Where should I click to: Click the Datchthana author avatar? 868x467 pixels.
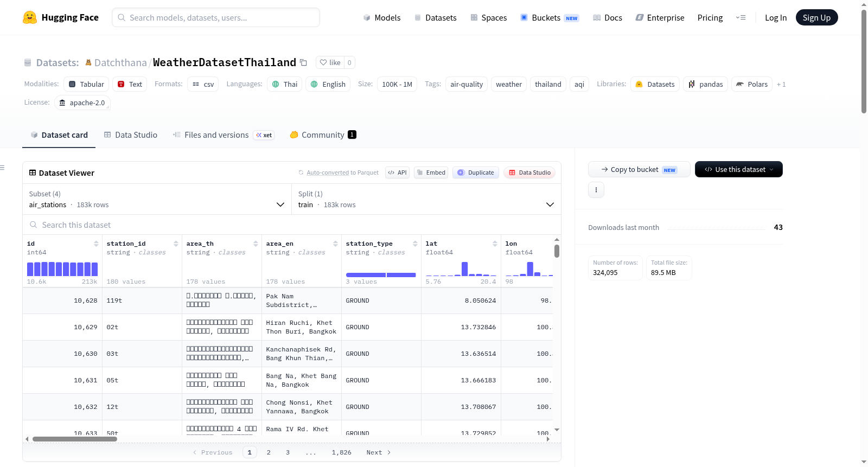point(88,62)
